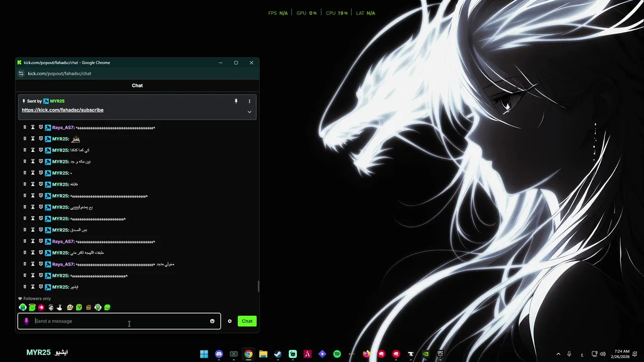Open volume control in system tray
The image size is (644, 362).
click(603, 354)
